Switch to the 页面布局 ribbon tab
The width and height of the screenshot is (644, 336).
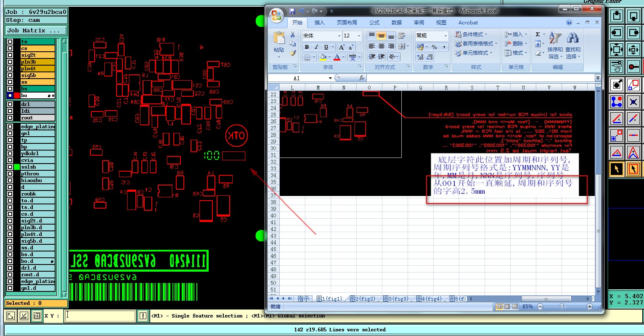coord(347,23)
